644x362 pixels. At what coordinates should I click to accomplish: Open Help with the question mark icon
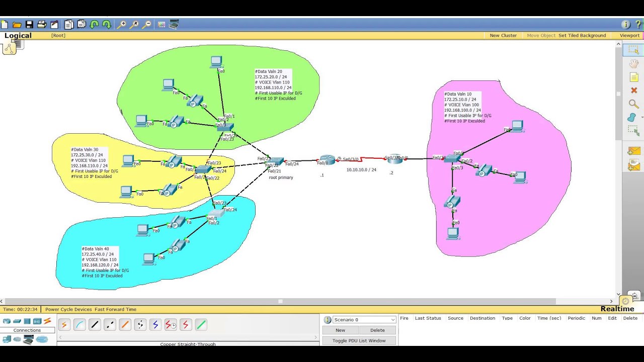point(638,24)
